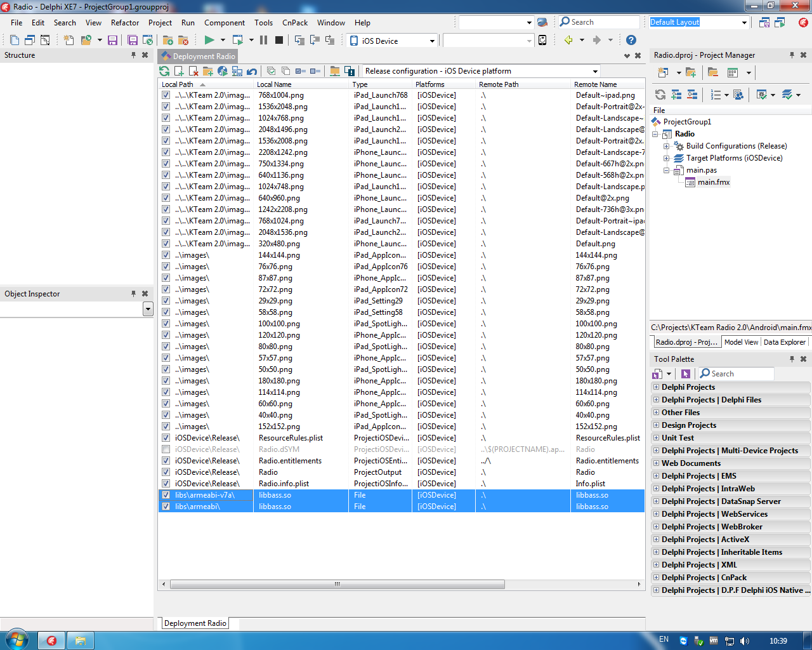
Task: Click the Save Desktop layout icon
Action: [764, 22]
